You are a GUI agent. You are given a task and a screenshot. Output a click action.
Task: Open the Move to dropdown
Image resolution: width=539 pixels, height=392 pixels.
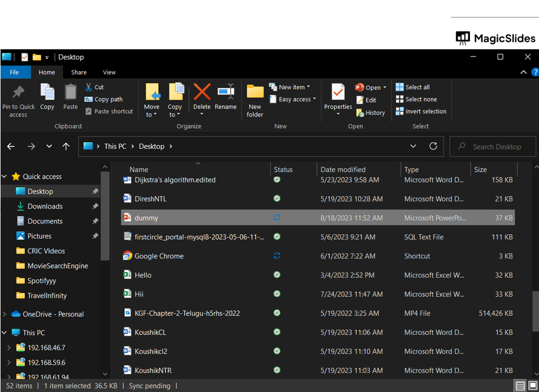pos(152,111)
